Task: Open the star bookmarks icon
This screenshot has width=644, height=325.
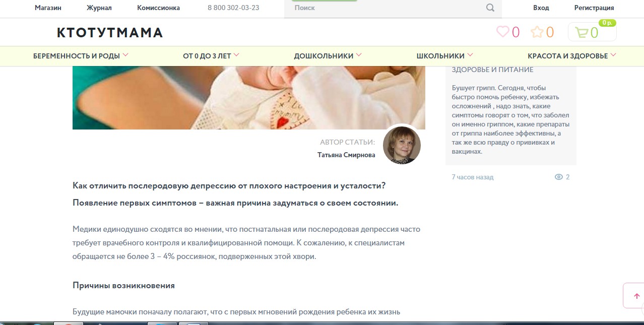Action: pyautogui.click(x=537, y=32)
